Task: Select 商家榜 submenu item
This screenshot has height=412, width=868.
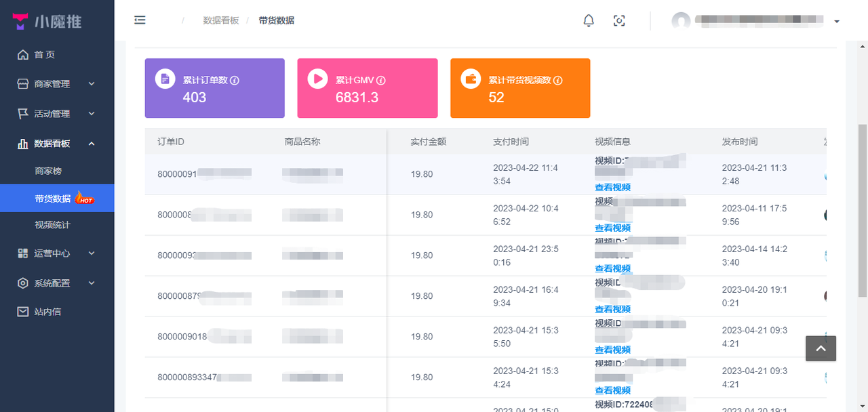Action: pos(48,171)
